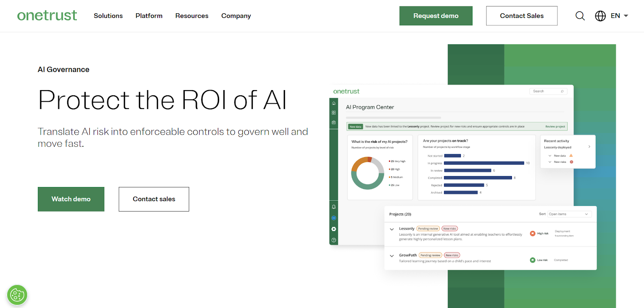Screen dimensions: 644x308
Task: Click the Review project link in banner
Action: tap(555, 126)
